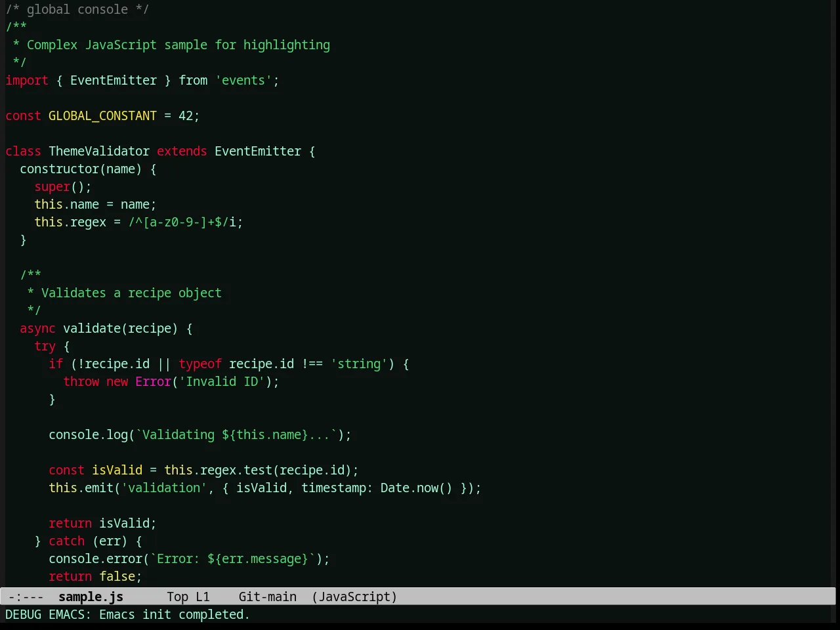Click on 'this.name = name;' line
This screenshot has height=630, width=840.
(x=95, y=204)
